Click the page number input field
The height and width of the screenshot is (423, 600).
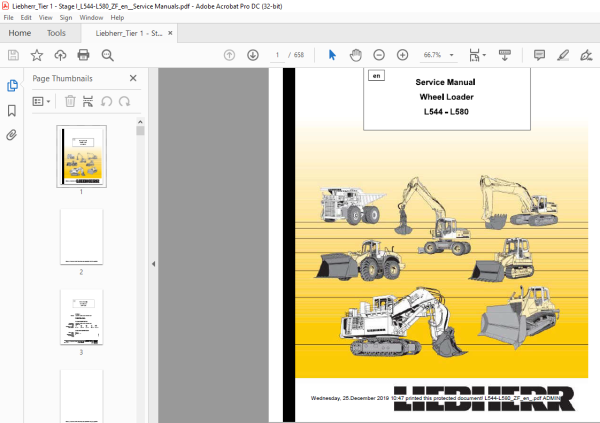tap(277, 55)
